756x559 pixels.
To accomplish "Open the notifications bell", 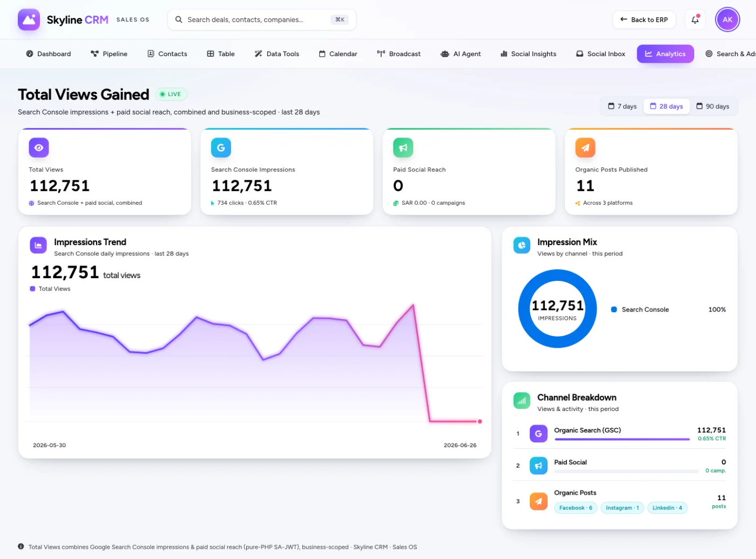I will [x=695, y=19].
